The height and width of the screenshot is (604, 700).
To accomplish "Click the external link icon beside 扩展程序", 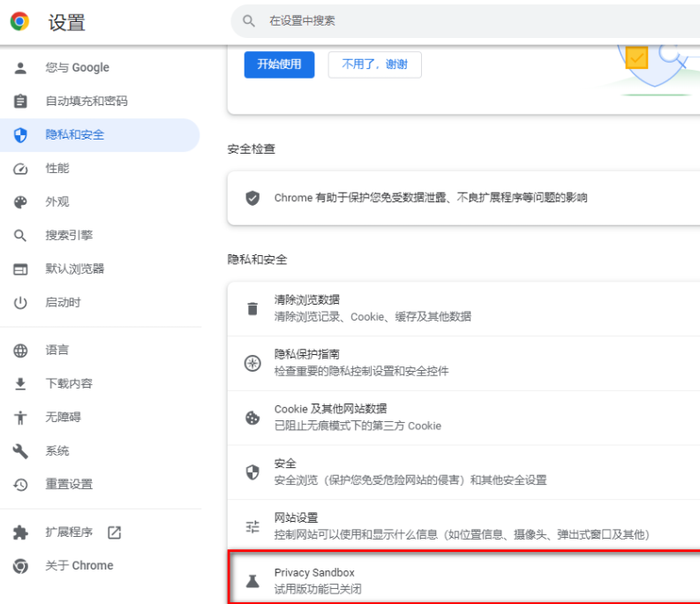I will [114, 532].
